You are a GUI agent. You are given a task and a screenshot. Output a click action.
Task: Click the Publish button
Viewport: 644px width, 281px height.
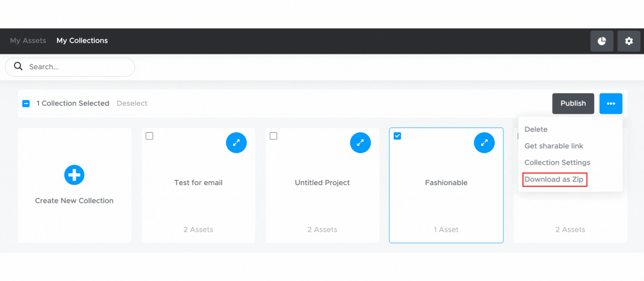pos(573,103)
